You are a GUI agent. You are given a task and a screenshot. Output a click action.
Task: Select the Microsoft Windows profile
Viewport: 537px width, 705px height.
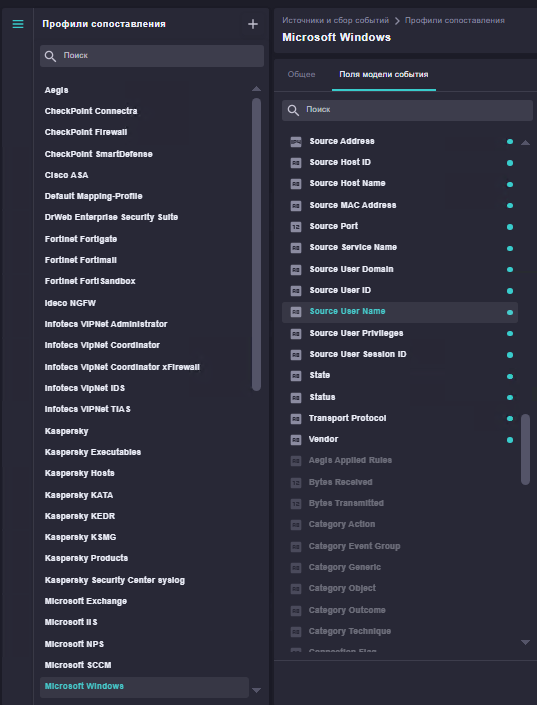coord(144,687)
